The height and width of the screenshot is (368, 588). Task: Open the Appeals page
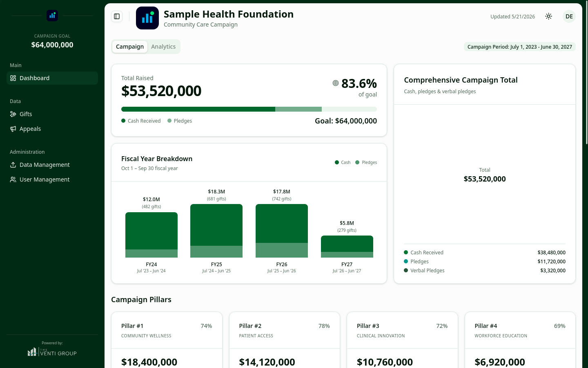52,129
